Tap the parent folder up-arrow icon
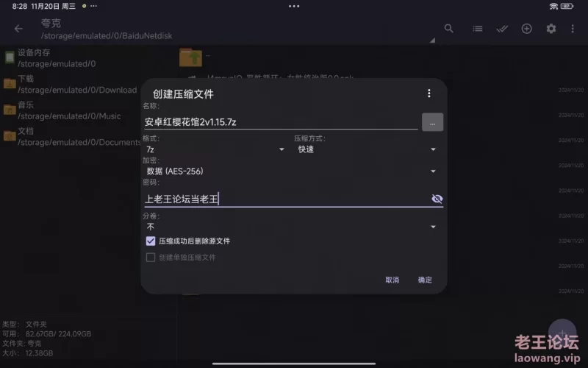 pos(190,57)
